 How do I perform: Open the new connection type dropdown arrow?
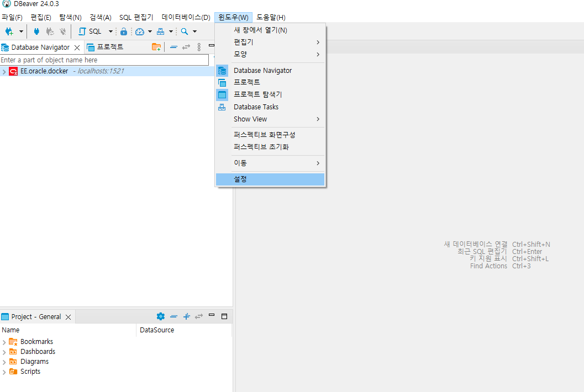pyautogui.click(x=21, y=31)
